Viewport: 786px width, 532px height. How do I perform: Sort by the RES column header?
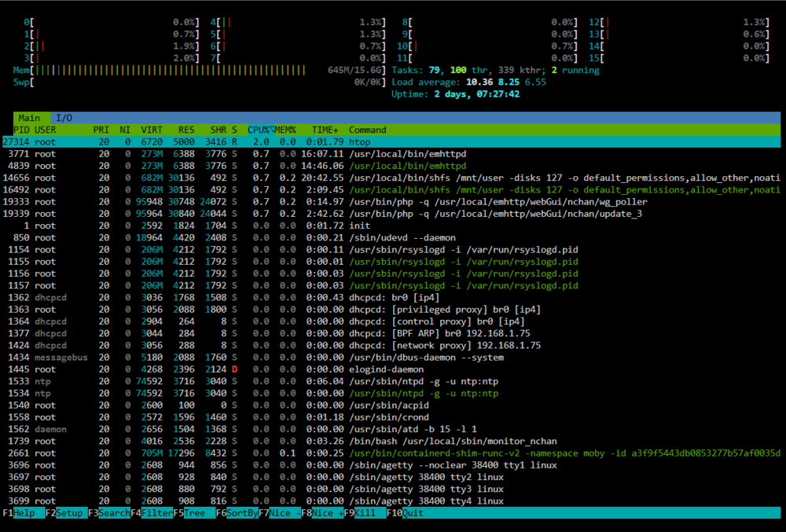(186, 130)
